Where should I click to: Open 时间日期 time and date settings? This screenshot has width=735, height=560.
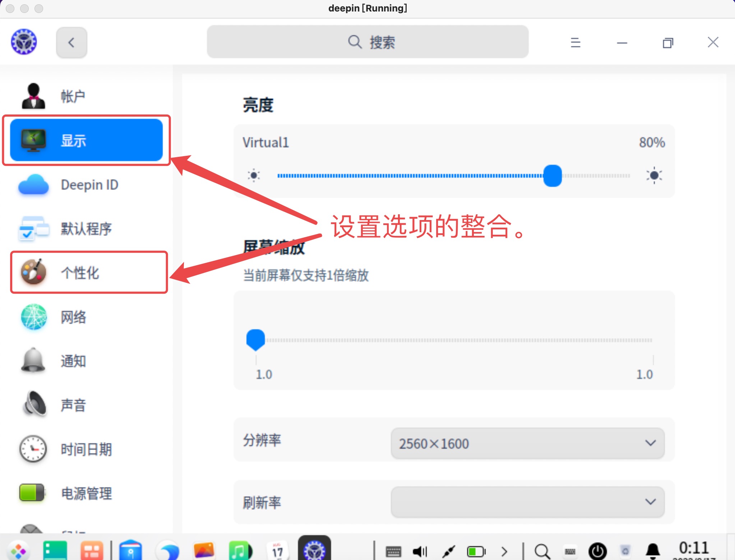pos(86,449)
